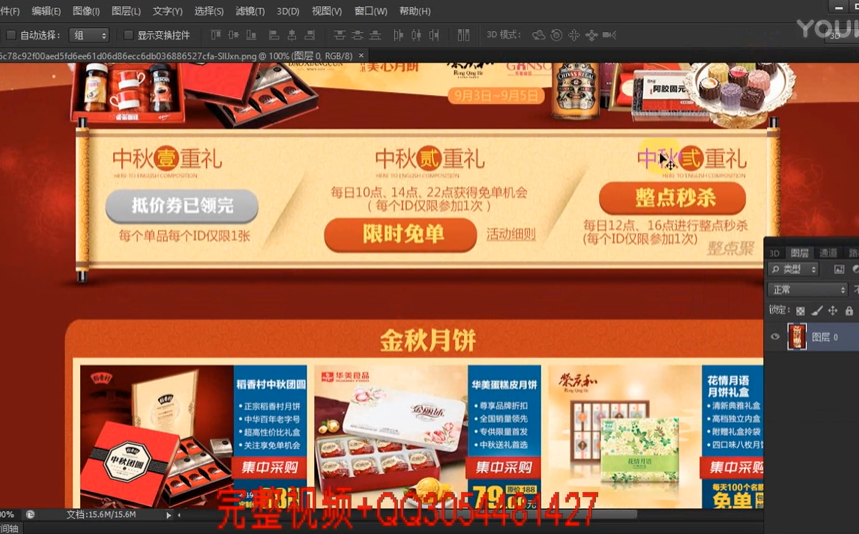Open the 窗口(W) menu
The image size is (859, 534).
tap(370, 11)
